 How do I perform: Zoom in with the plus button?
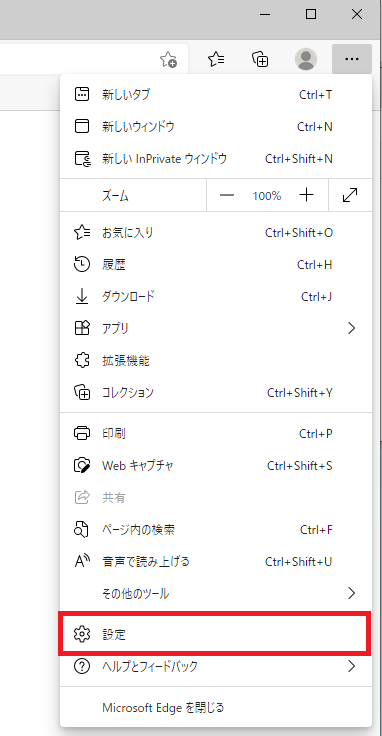pos(306,195)
